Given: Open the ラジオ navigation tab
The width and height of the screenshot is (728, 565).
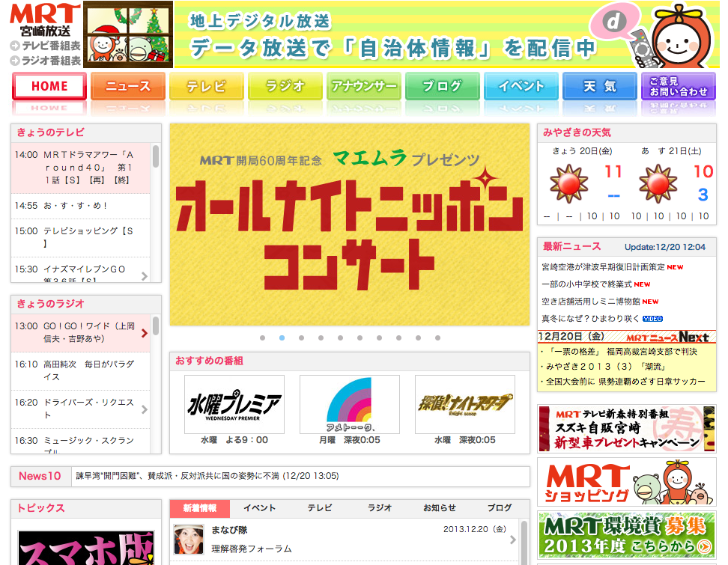Looking at the screenshot, I should point(285,86).
